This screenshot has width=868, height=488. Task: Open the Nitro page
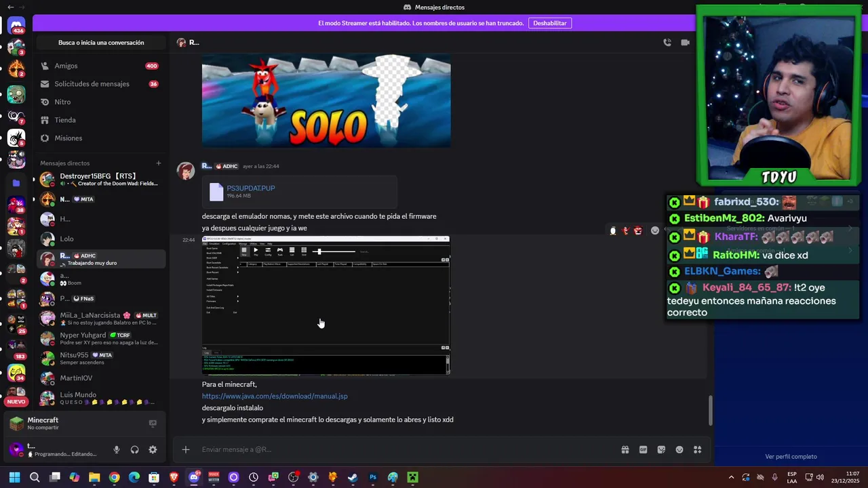tap(101, 102)
